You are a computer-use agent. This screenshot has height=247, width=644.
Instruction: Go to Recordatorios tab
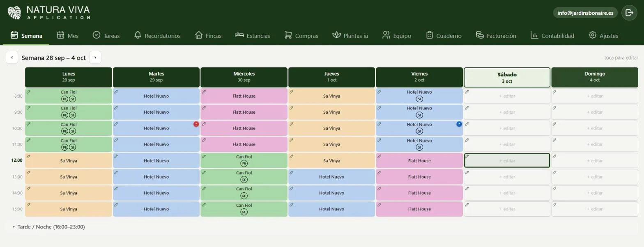pos(157,36)
